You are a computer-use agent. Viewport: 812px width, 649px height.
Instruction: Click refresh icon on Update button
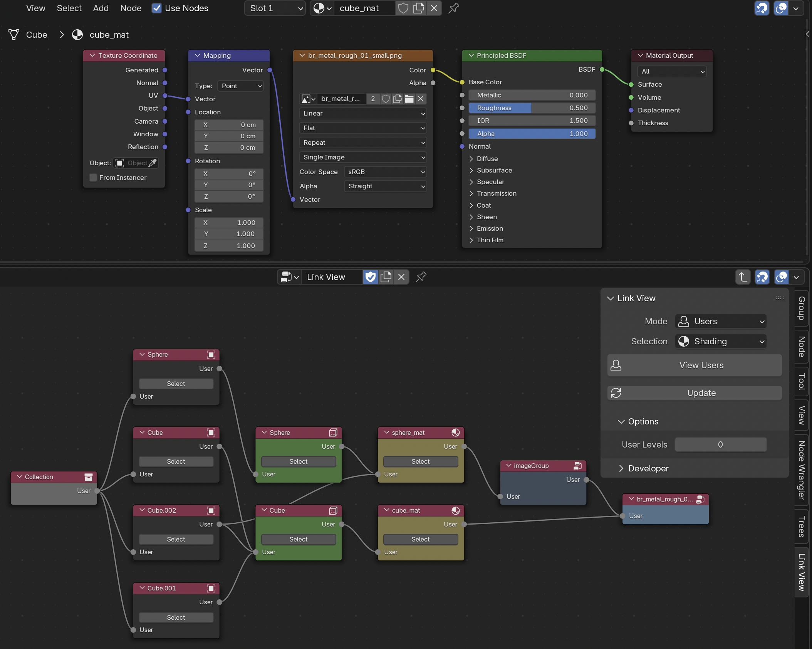click(616, 393)
